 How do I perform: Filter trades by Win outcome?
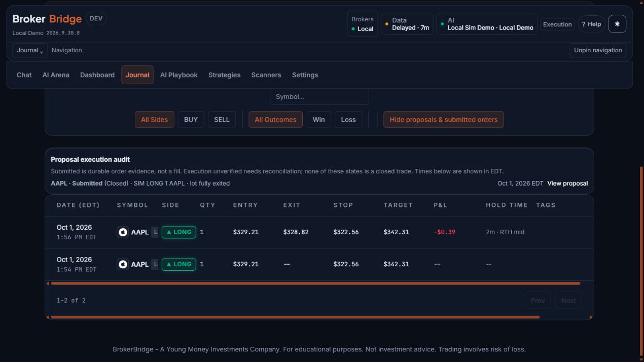tap(318, 120)
